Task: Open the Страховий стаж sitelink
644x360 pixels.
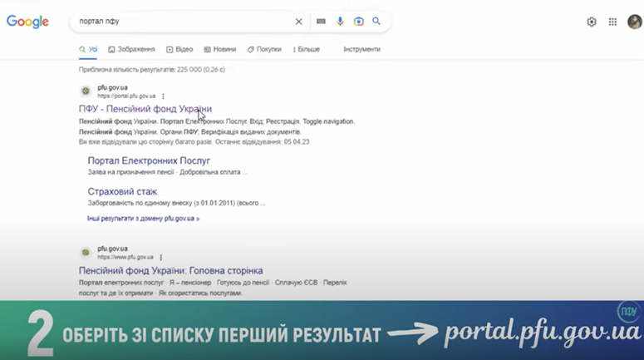Action: [x=122, y=191]
